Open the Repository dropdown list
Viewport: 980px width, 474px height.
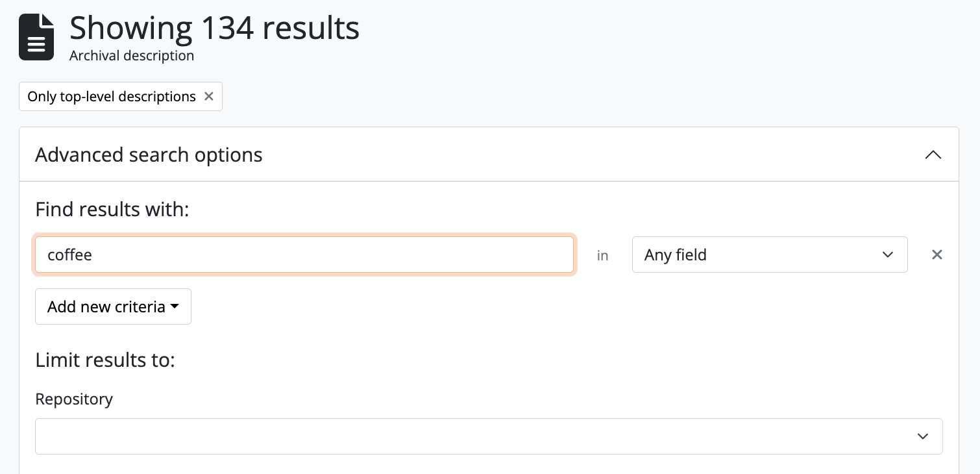point(488,436)
